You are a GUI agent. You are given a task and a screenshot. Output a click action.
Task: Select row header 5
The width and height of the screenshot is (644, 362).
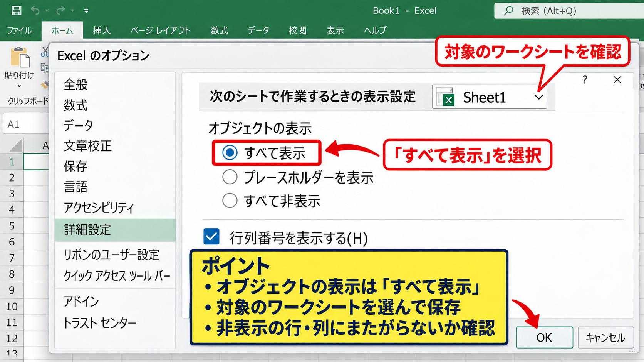point(12,226)
